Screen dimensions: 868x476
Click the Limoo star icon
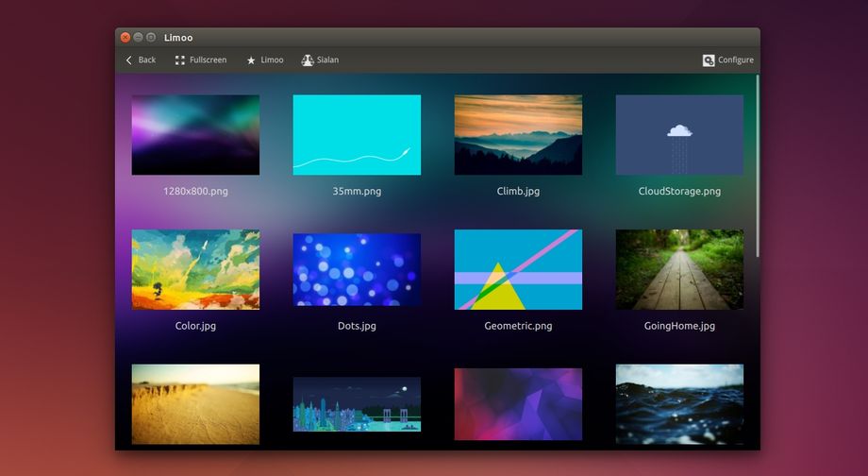(251, 59)
